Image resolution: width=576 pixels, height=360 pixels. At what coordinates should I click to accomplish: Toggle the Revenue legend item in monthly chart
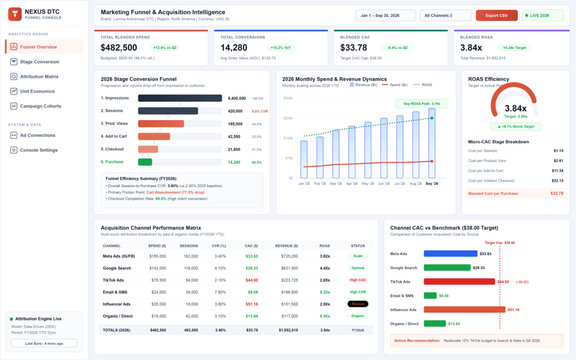tap(363, 84)
